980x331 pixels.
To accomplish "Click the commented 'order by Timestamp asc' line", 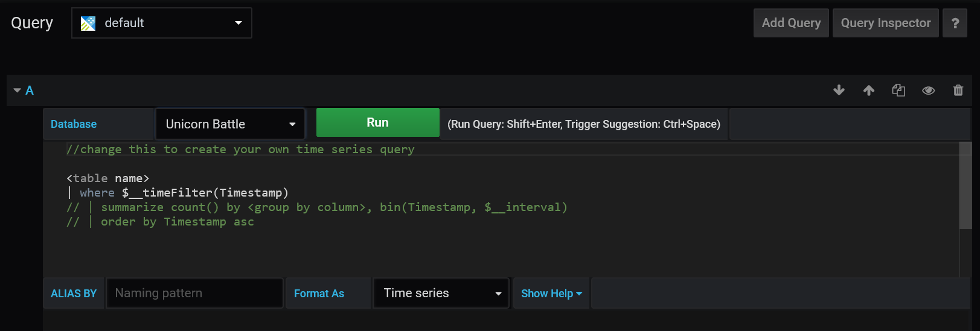I will 160,222.
